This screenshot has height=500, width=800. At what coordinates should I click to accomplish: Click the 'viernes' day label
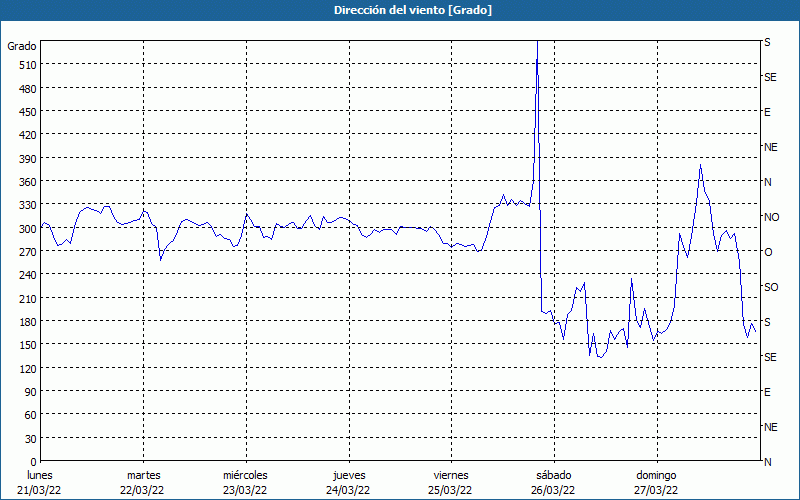[x=451, y=476]
